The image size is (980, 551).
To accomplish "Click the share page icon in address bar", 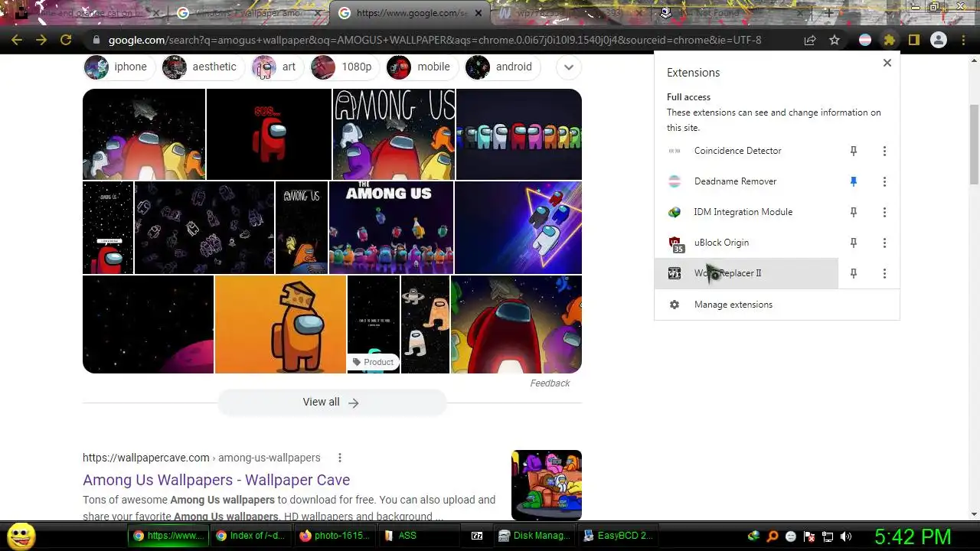I will (810, 40).
